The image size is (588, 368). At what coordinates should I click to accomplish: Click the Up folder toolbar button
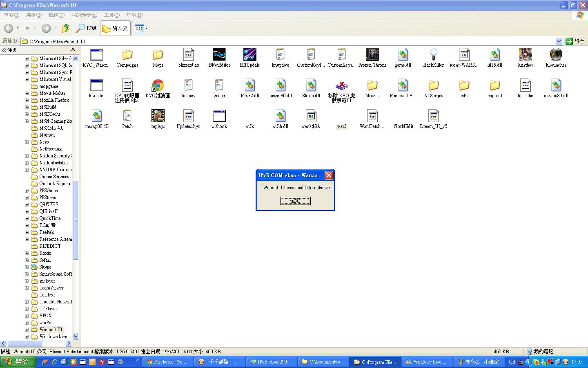tap(65, 28)
